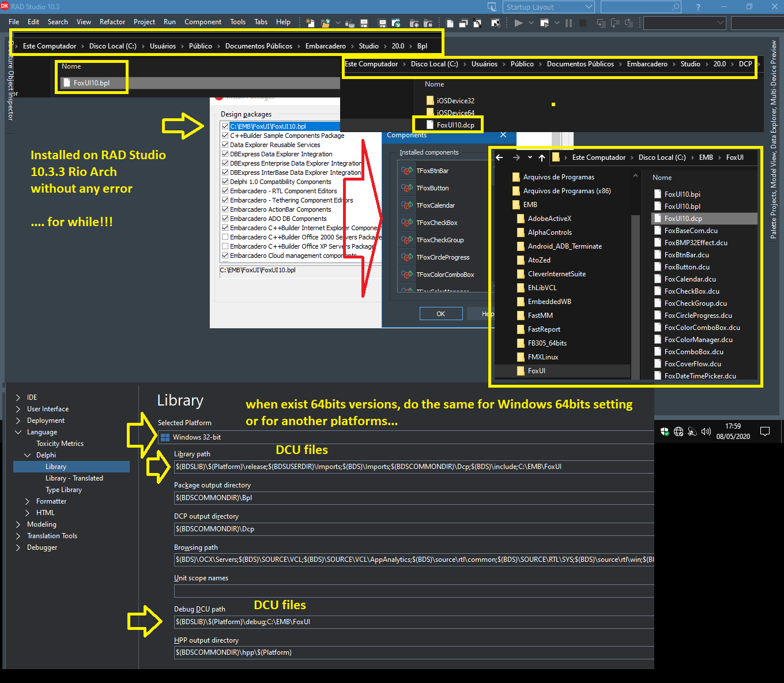This screenshot has width=784, height=683.
Task: Select Type Library options page
Action: coord(63,490)
